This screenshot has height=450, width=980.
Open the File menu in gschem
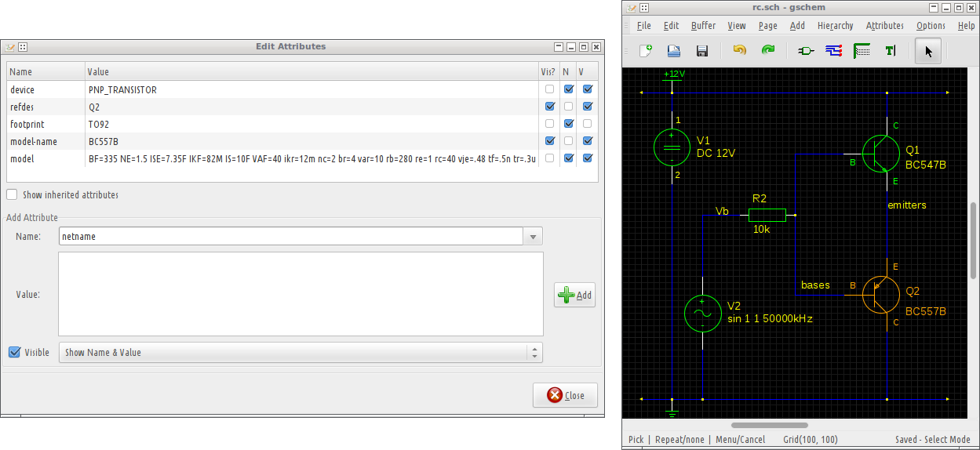pyautogui.click(x=644, y=26)
